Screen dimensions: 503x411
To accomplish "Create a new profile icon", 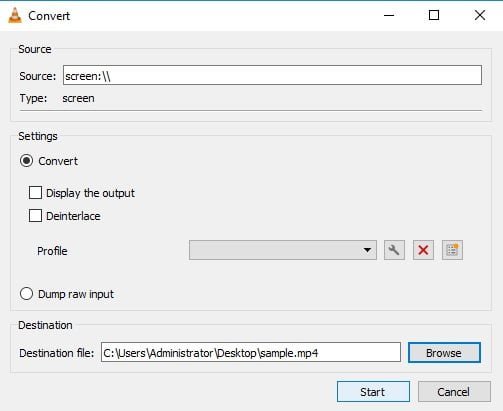I will 452,250.
